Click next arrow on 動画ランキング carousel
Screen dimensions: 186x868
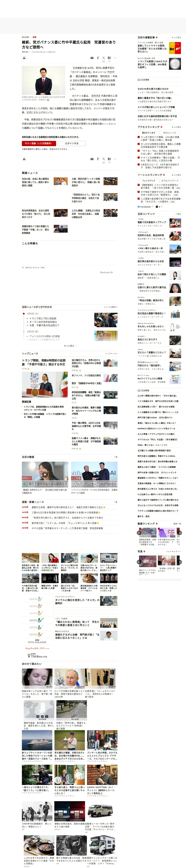click(x=180, y=533)
